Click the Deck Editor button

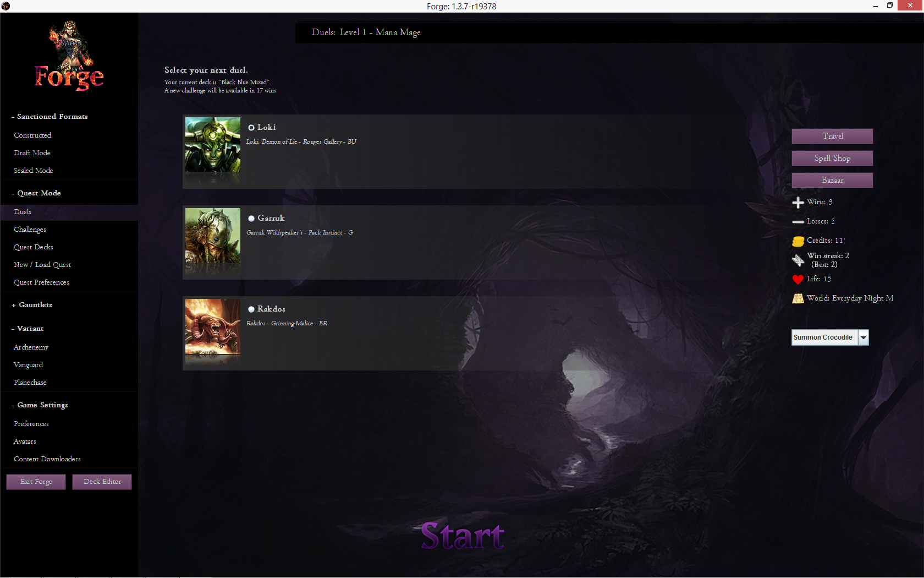click(x=102, y=482)
